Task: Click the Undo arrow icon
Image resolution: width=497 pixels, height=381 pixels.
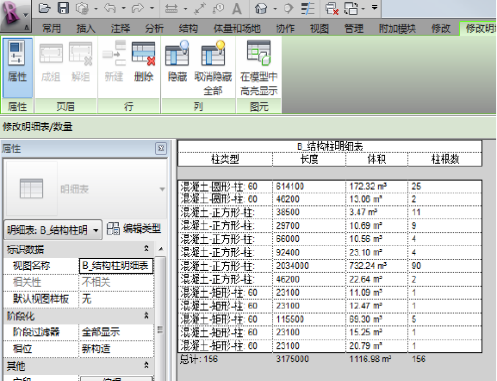Action: (x=109, y=8)
